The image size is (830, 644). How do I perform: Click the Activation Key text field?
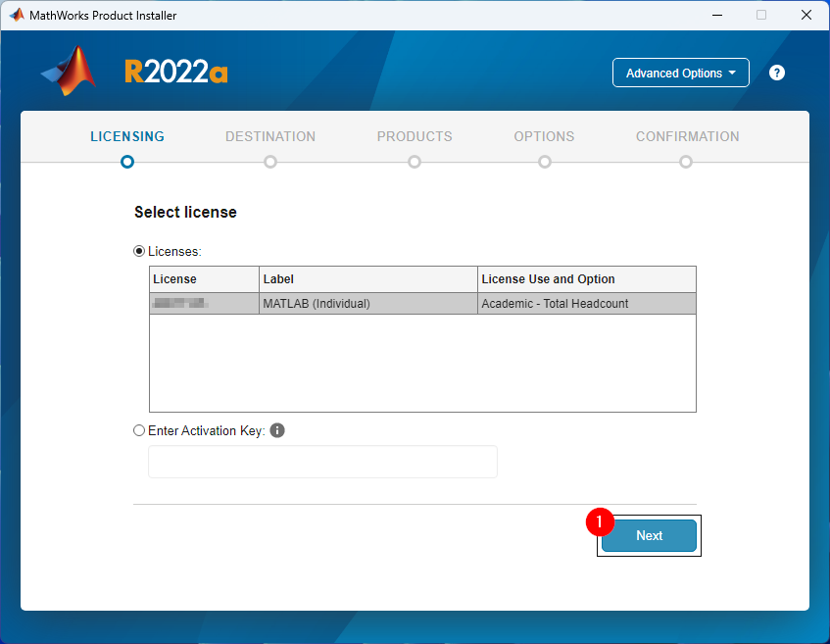coord(322,462)
